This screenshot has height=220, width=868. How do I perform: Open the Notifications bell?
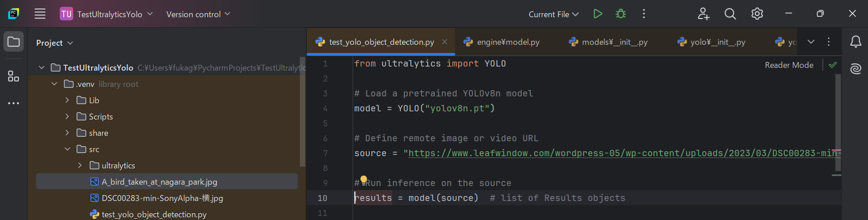coord(855,42)
